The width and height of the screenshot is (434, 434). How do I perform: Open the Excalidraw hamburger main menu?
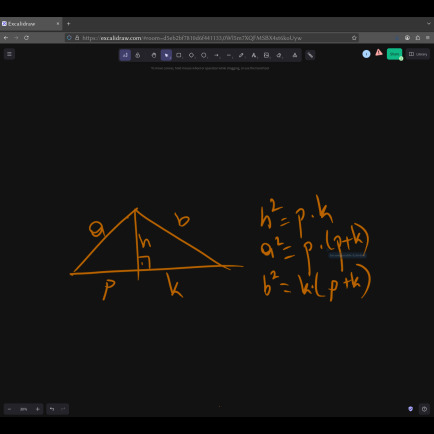click(x=9, y=54)
